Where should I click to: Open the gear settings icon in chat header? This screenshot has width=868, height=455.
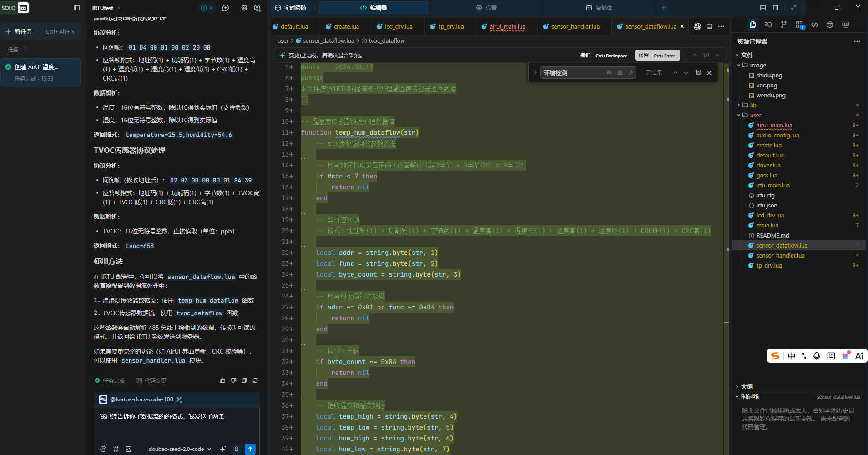[244, 8]
